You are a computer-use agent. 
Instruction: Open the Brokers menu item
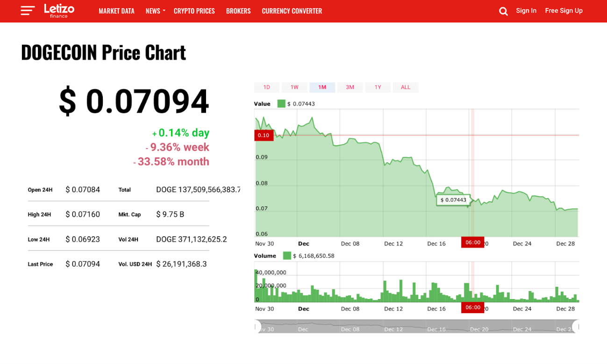pos(238,11)
